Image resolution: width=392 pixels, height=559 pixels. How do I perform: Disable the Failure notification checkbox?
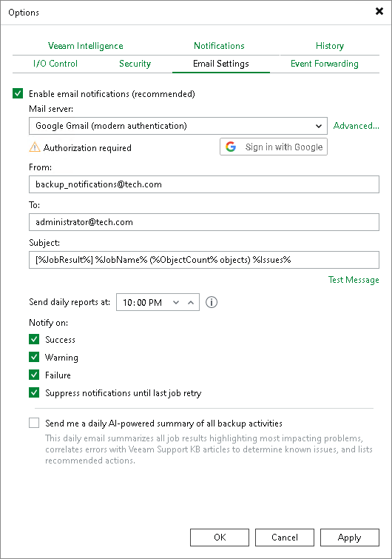coord(34,375)
